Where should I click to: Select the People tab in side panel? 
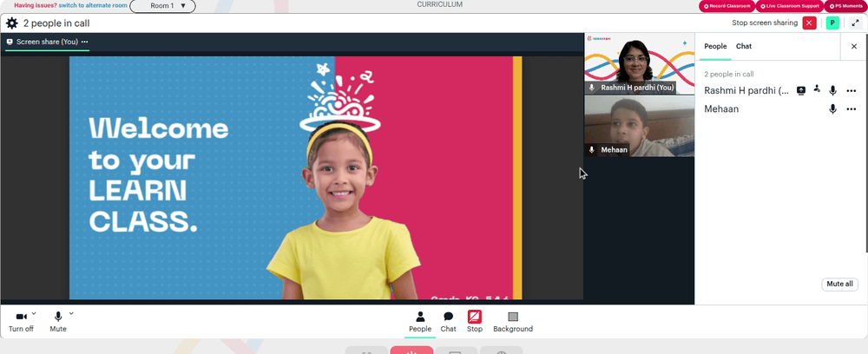coord(715,47)
